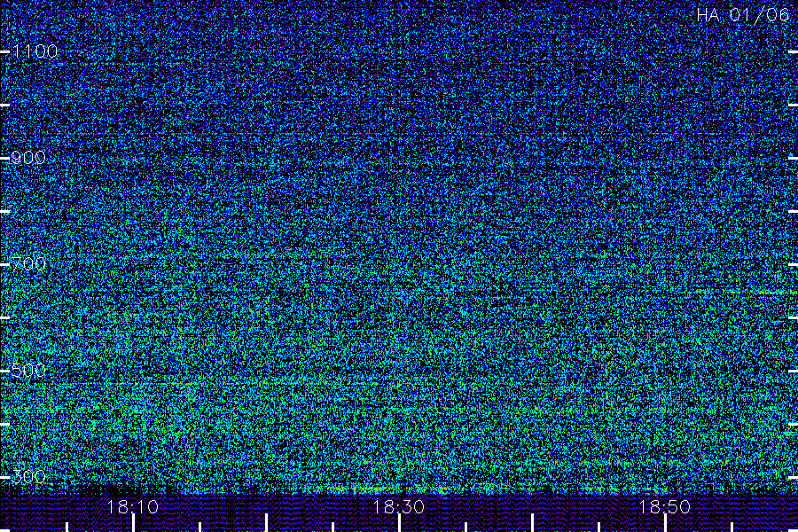Click the 18:50 time axis label
798x532 pixels.
[x=665, y=507]
